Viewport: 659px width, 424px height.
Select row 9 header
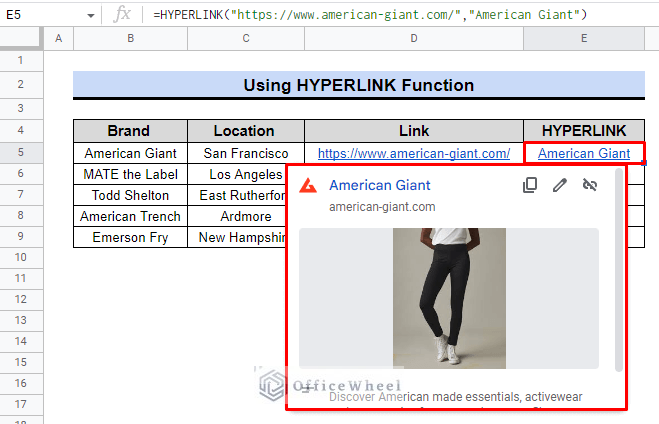[x=21, y=237]
